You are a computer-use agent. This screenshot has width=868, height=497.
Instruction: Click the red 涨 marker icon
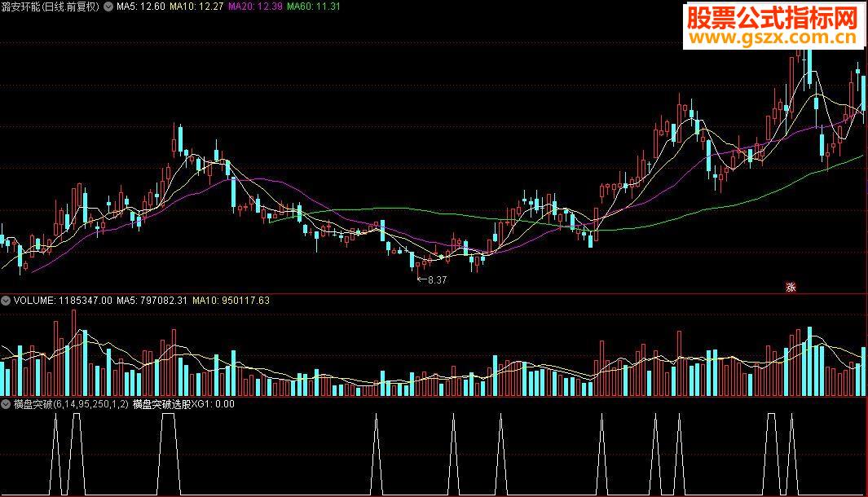pos(791,288)
